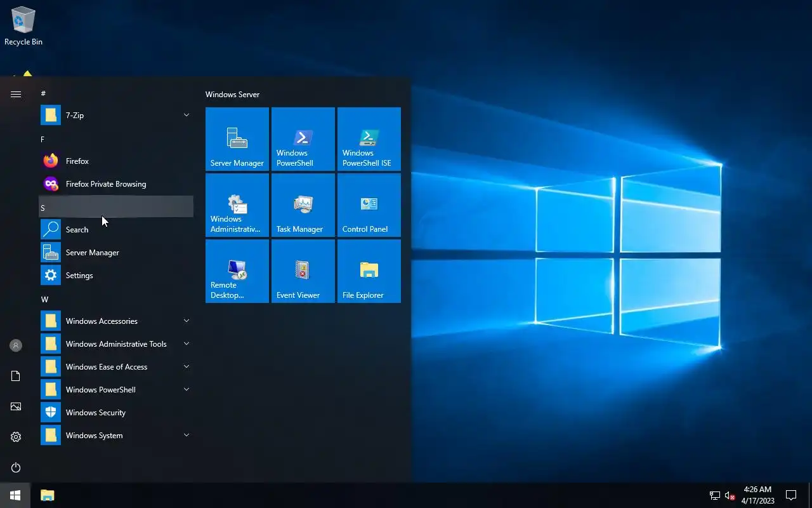Image resolution: width=812 pixels, height=508 pixels.
Task: Expand the Windows Ease of Access chevron
Action: [187, 366]
